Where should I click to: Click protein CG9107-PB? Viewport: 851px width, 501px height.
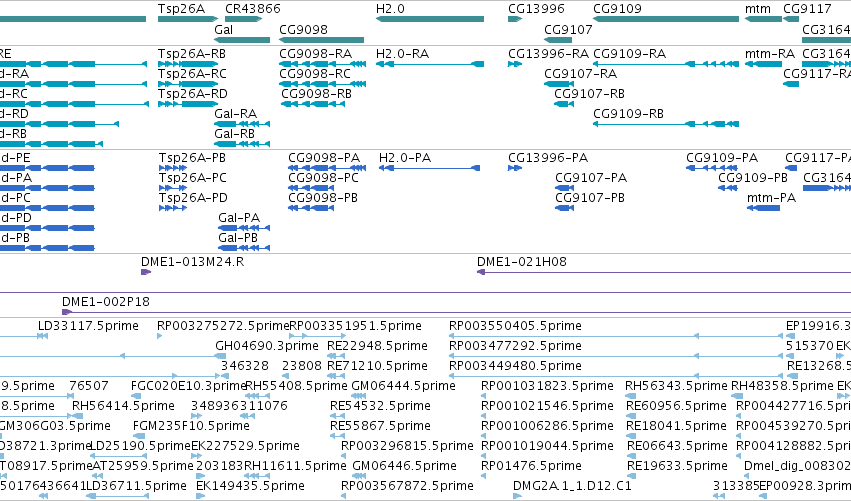[x=589, y=198]
